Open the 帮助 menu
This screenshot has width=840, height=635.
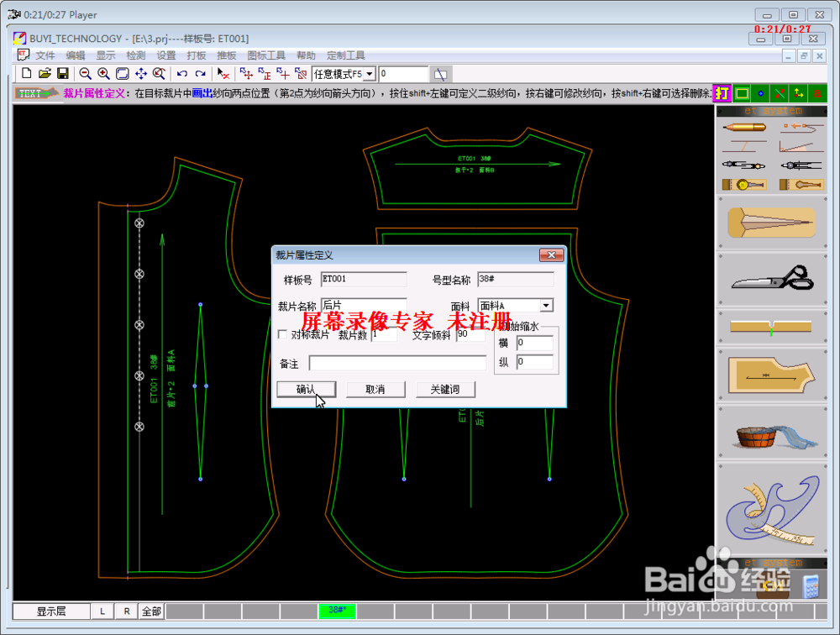(306, 55)
